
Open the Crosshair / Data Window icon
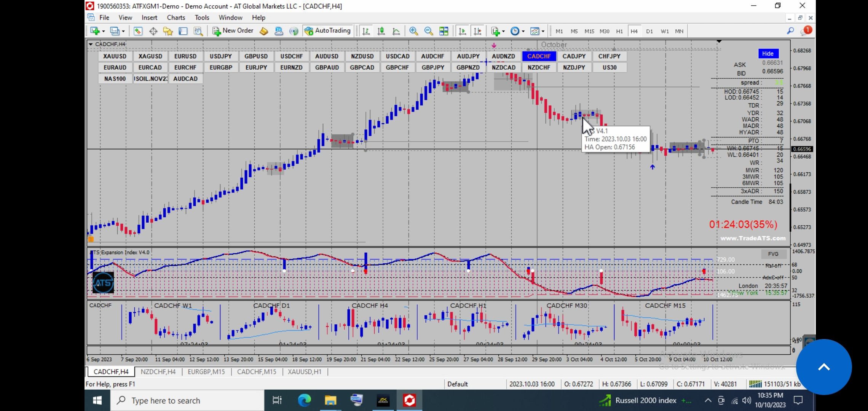point(153,31)
